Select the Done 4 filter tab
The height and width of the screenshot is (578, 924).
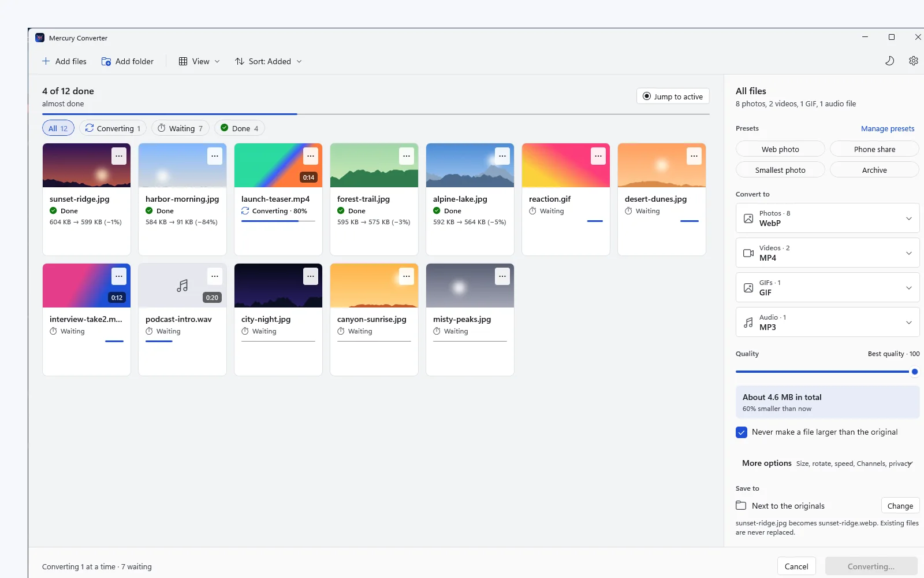(x=240, y=128)
